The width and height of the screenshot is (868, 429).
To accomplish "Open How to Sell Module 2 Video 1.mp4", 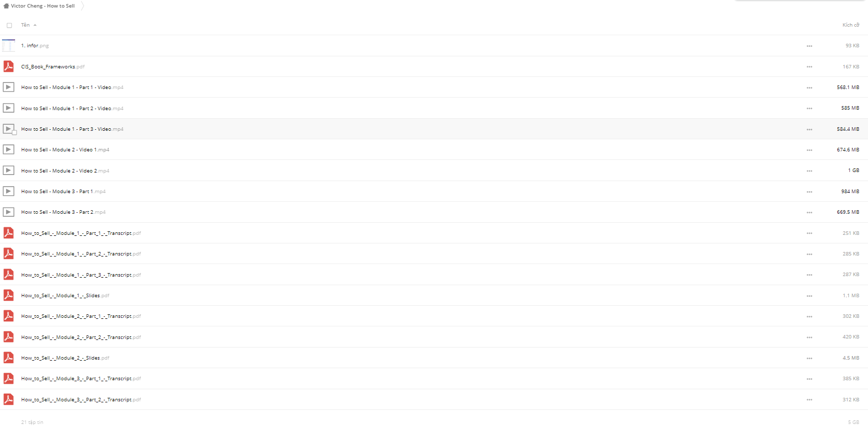I will (65, 150).
